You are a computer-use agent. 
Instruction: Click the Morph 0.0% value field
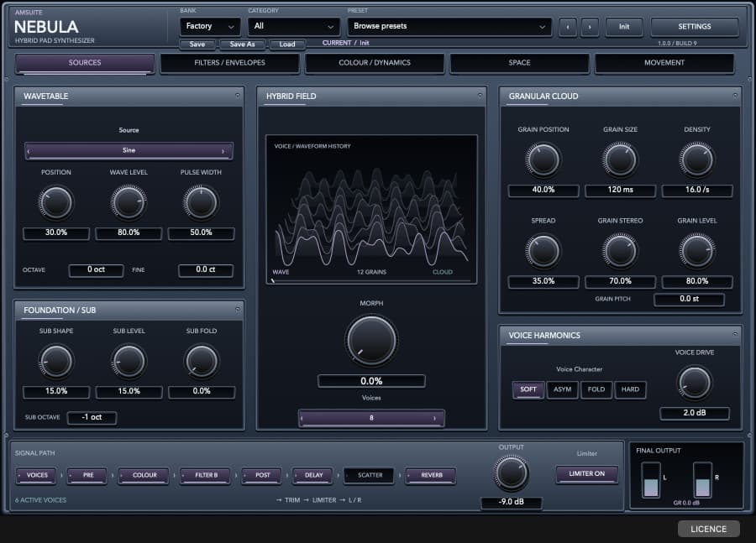point(371,381)
